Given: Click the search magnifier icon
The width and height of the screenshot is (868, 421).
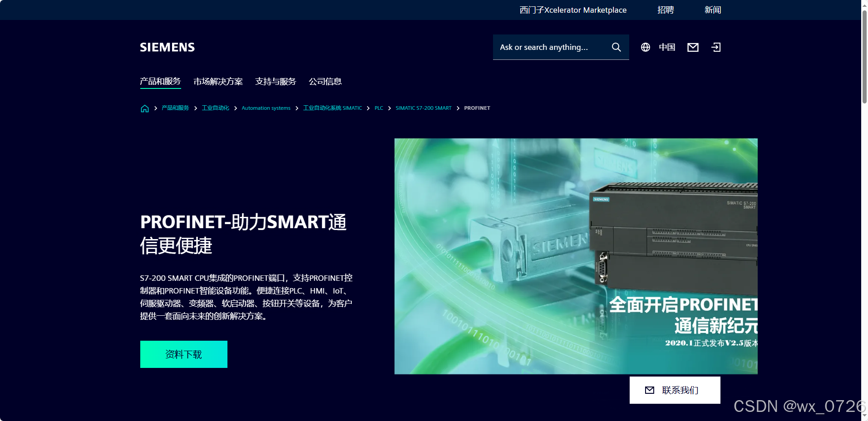Looking at the screenshot, I should (x=616, y=47).
